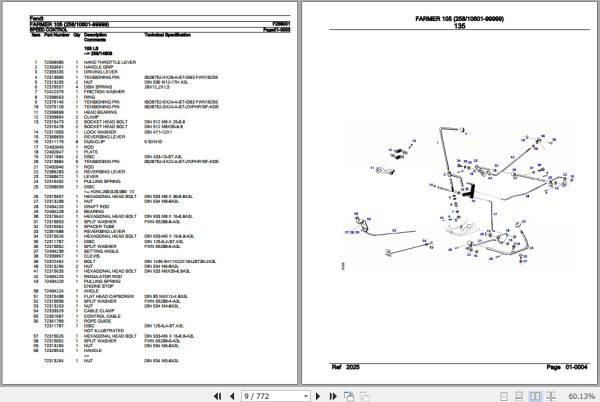Click the NOT ILLUSTRATED note
This screenshot has height=402, width=600.
click(104, 330)
